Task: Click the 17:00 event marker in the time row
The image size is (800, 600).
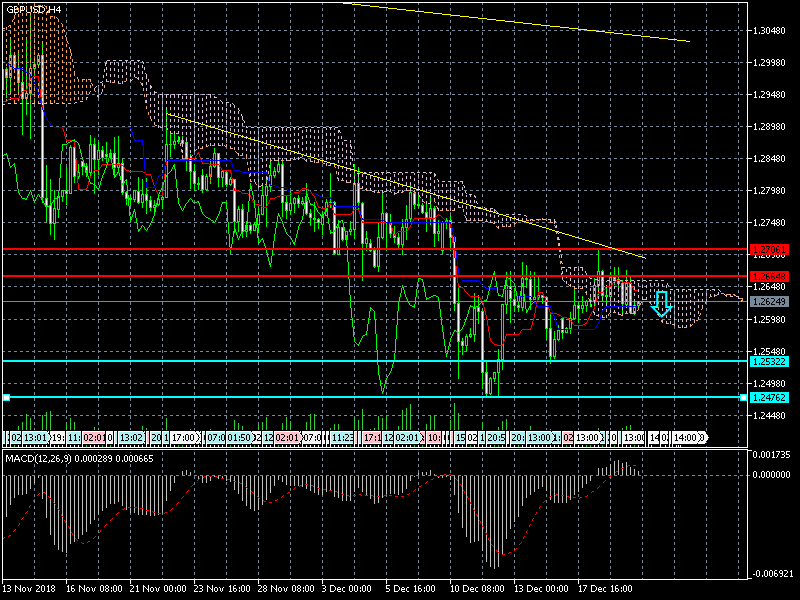Action: click(183, 438)
